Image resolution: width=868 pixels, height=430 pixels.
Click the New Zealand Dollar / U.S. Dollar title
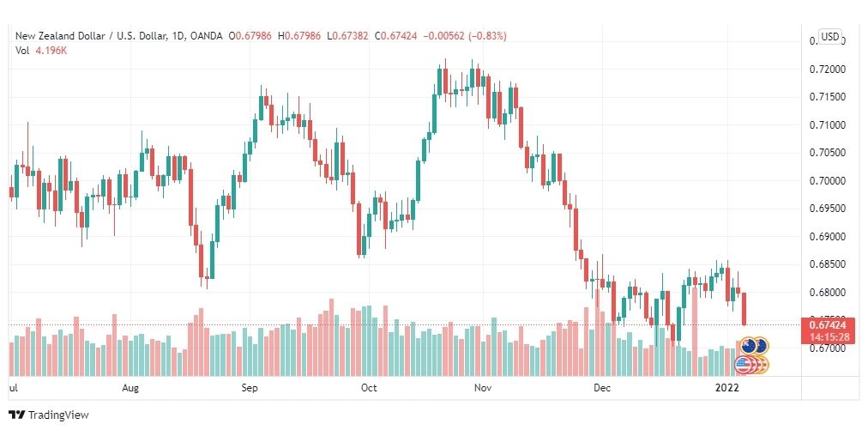click(90, 36)
